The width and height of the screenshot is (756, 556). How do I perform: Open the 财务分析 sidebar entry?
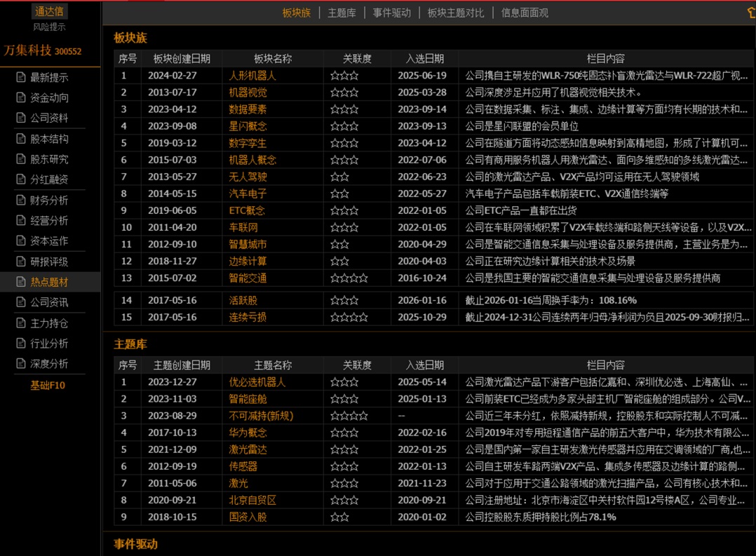(x=49, y=200)
